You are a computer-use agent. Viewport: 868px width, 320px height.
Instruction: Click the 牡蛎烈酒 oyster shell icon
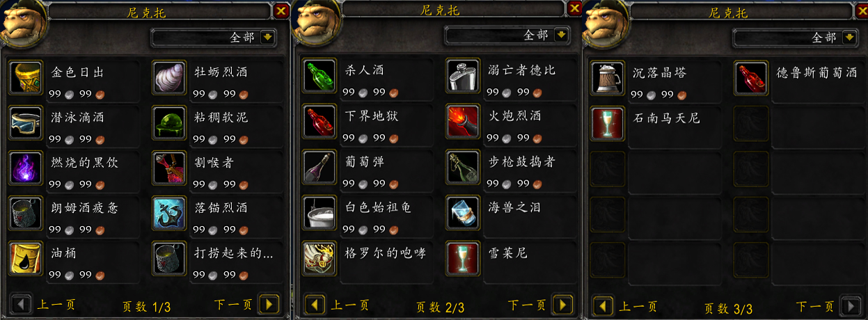click(169, 77)
